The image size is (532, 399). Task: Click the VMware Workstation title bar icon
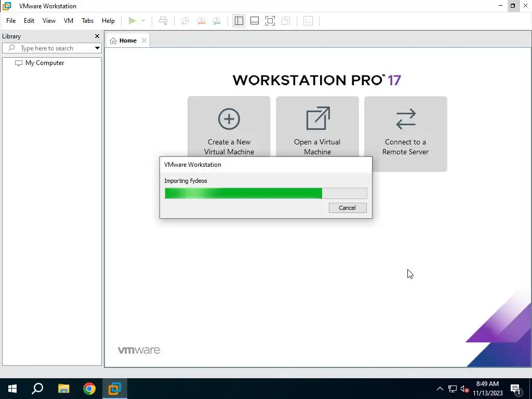7,6
